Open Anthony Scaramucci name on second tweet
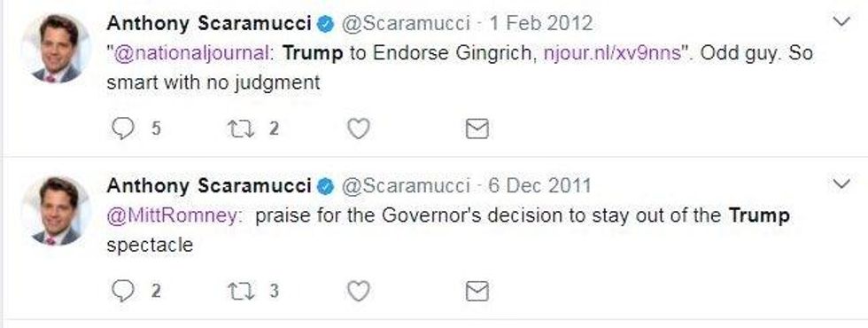This screenshot has width=868, height=328. pos(209,185)
